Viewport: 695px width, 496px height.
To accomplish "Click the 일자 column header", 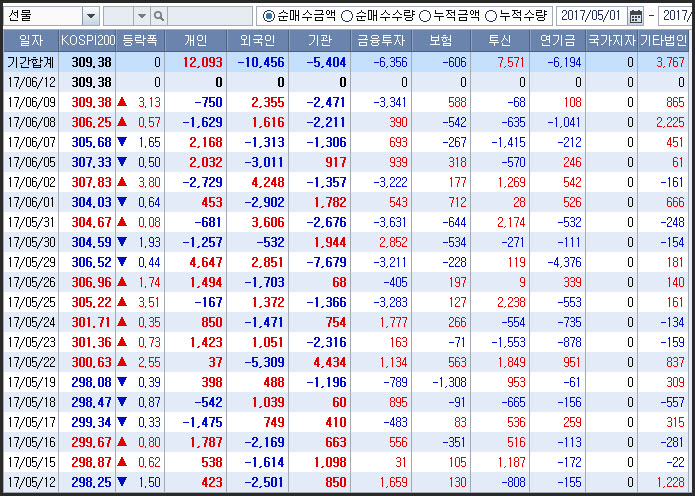I will pos(31,41).
